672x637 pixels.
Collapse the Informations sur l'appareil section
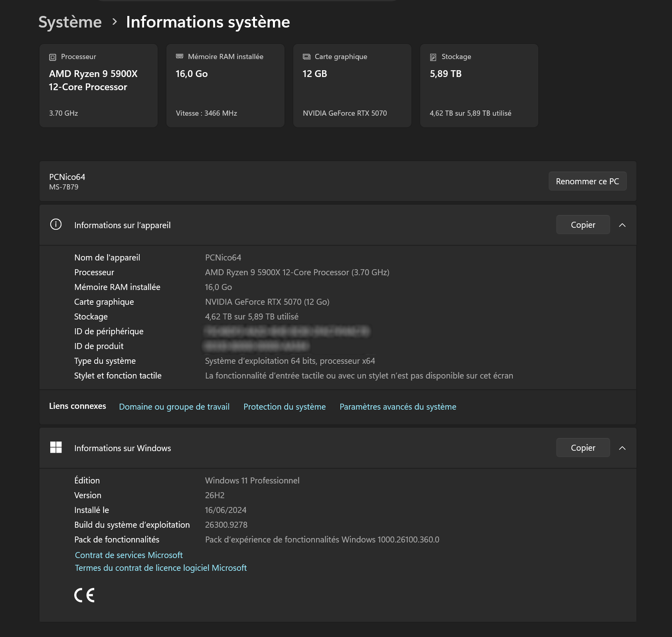point(622,225)
